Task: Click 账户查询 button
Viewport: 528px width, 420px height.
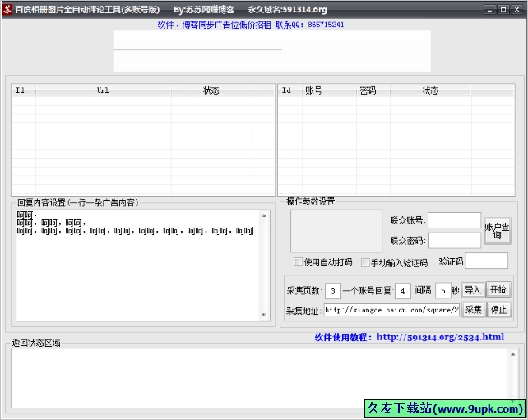Action: click(498, 231)
